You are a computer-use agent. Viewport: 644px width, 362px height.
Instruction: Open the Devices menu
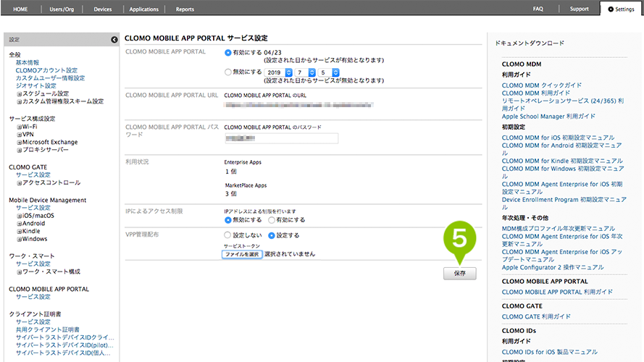(103, 9)
